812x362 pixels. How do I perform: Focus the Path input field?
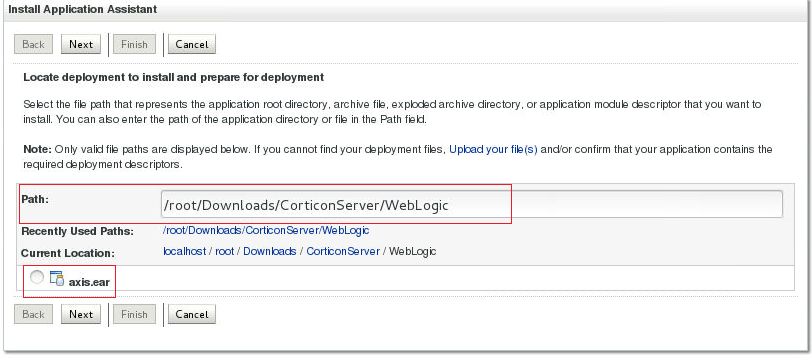pos(471,205)
